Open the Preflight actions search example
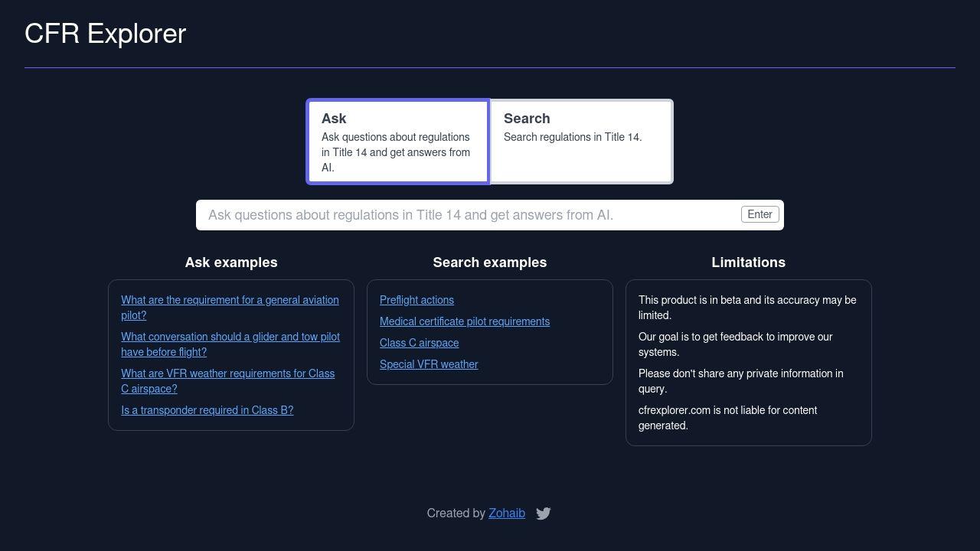The width and height of the screenshot is (980, 551). 416,300
